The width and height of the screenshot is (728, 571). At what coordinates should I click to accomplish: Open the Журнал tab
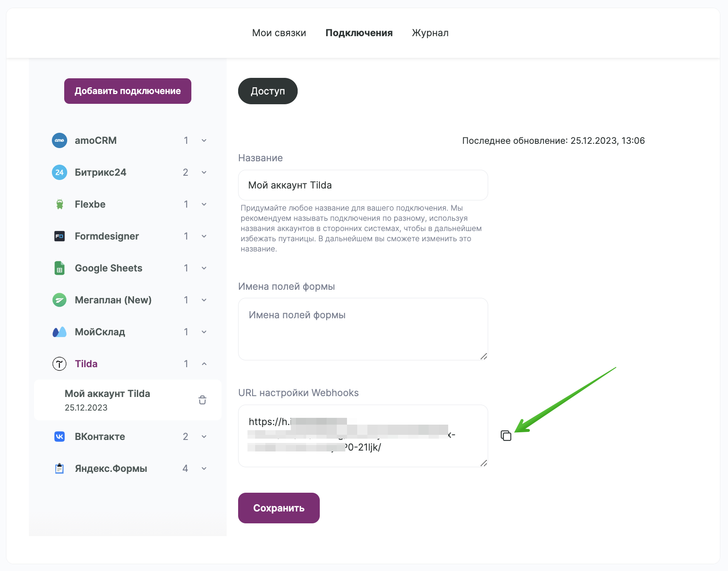[430, 33]
